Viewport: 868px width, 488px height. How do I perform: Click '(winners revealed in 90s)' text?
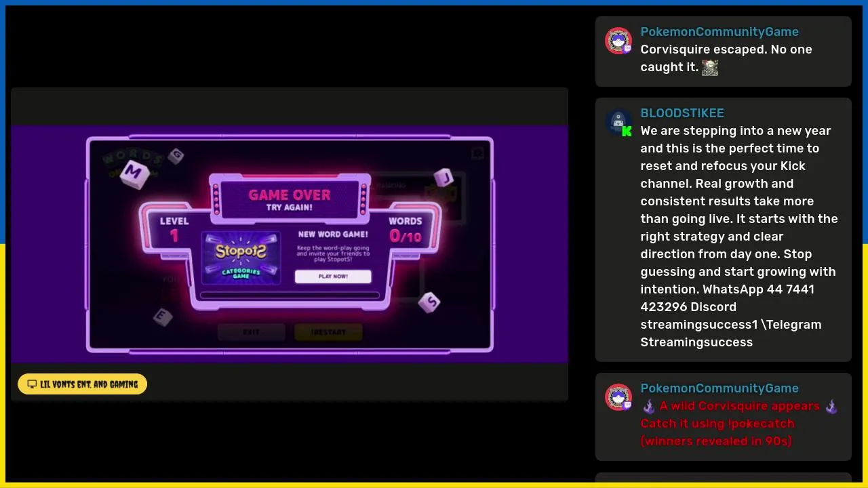(x=716, y=441)
